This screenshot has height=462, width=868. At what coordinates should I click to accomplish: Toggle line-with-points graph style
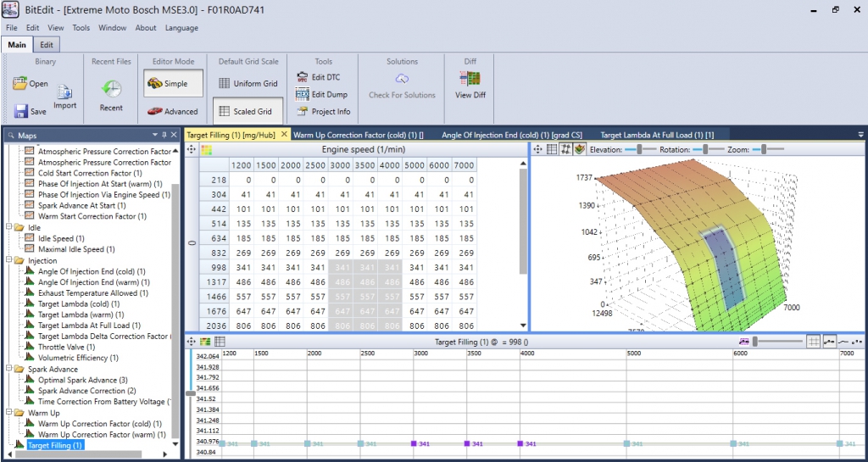(829, 342)
